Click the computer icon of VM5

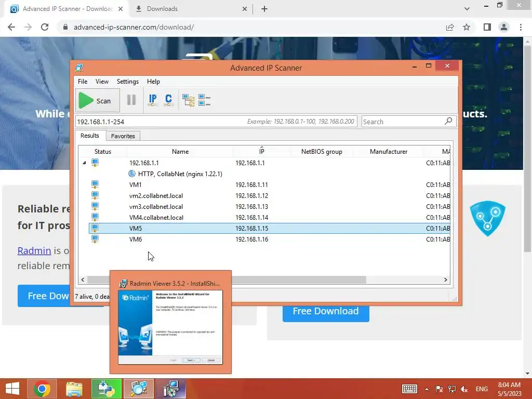pyautogui.click(x=95, y=228)
